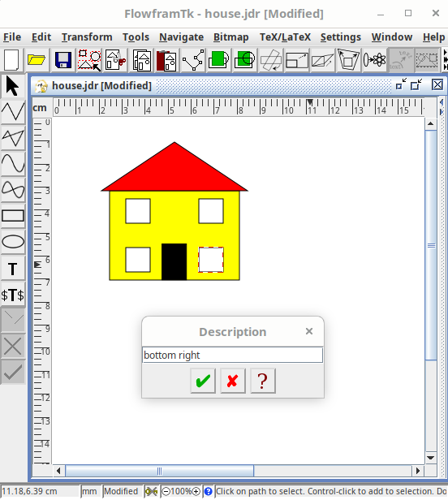Click the Finish path tick tool
The image size is (448, 500).
point(13,372)
